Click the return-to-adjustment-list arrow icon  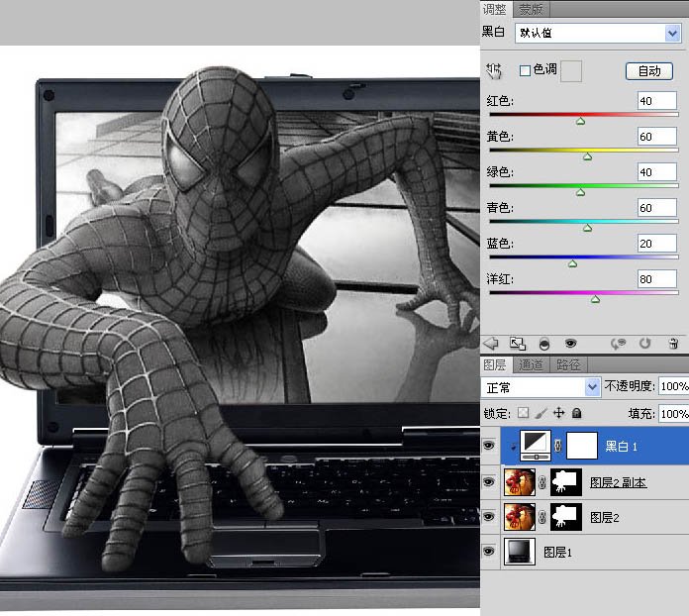(490, 343)
